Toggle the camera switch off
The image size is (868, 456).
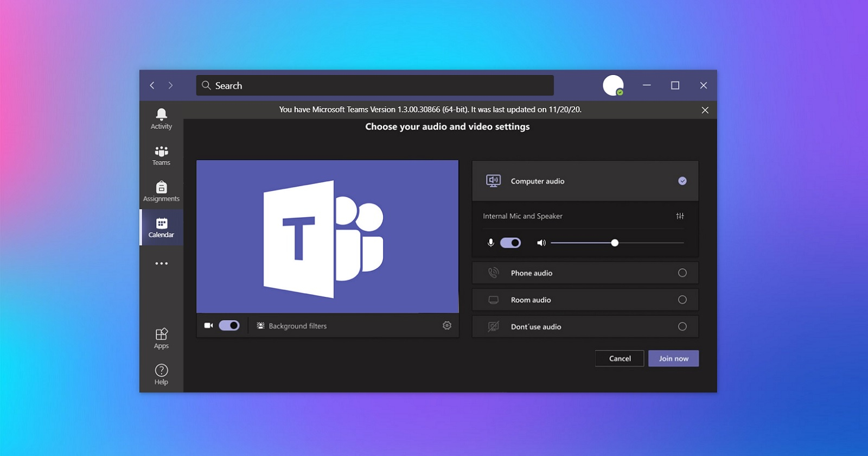pyautogui.click(x=229, y=326)
